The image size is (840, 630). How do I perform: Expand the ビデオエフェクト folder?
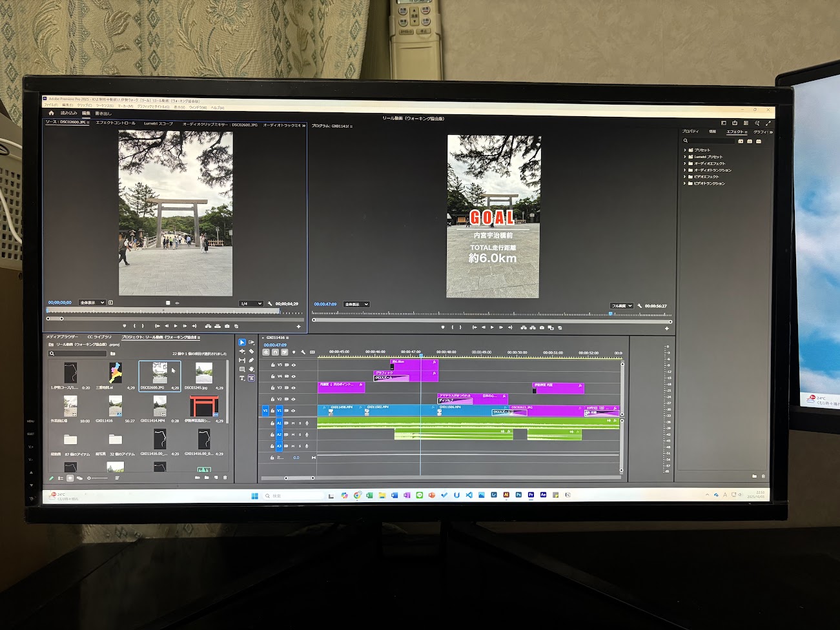point(685,177)
